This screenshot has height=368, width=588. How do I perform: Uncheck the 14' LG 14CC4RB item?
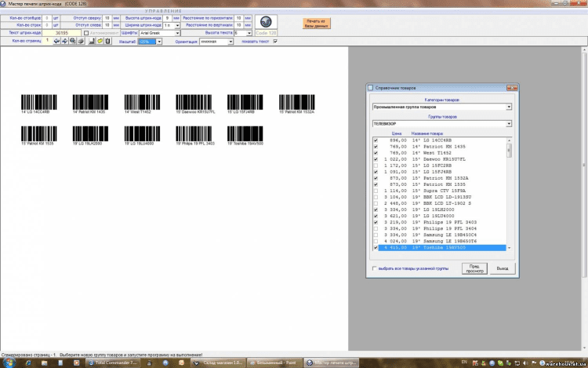(376, 140)
